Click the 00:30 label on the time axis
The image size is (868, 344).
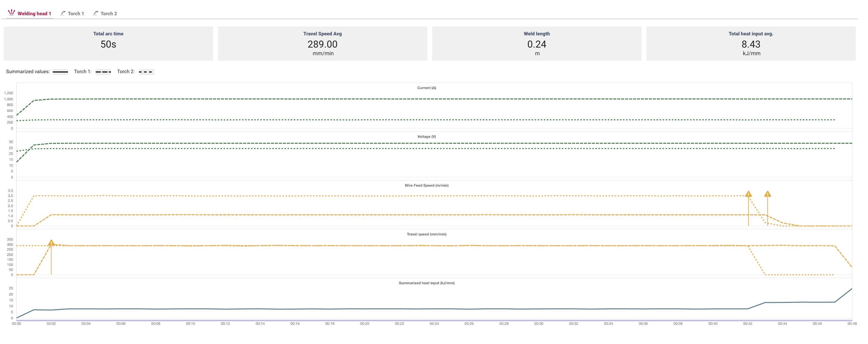click(x=539, y=324)
